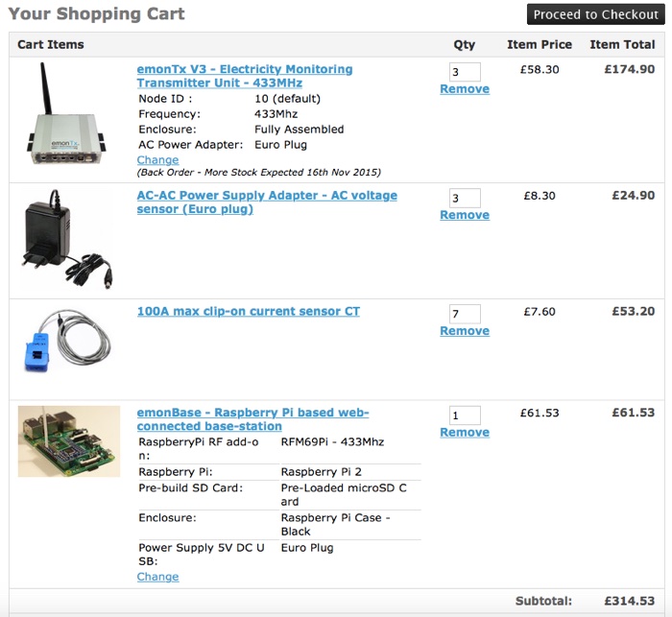Open the emonTx V3 Electricity Monitoring Transmitter link
The height and width of the screenshot is (617, 672).
(245, 76)
